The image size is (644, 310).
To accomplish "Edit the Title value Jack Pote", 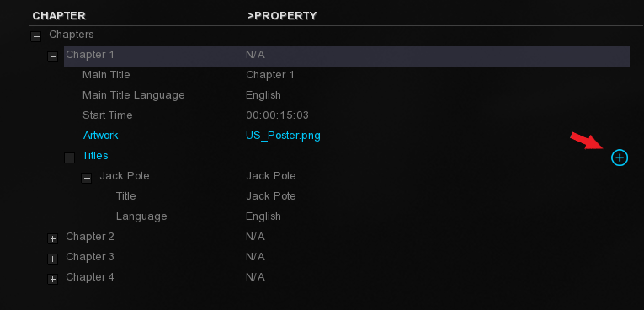I will (271, 196).
